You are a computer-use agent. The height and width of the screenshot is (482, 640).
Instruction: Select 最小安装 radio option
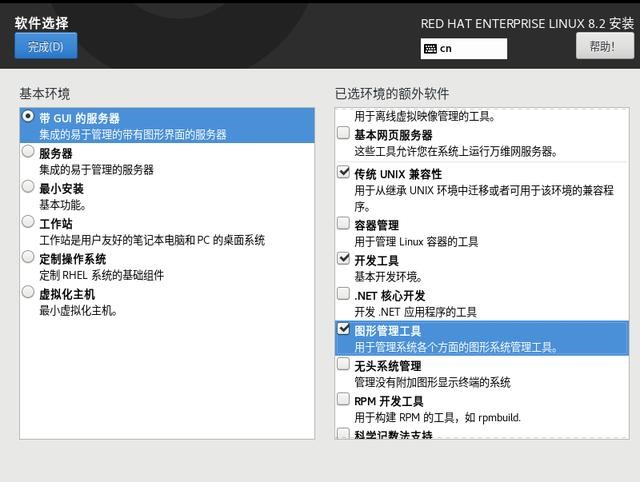click(28, 187)
